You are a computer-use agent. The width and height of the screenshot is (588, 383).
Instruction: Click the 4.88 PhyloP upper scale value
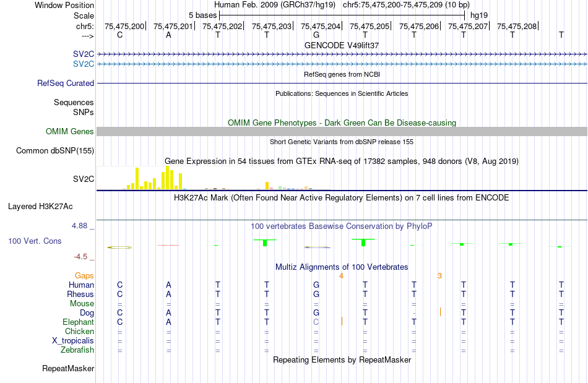(79, 226)
